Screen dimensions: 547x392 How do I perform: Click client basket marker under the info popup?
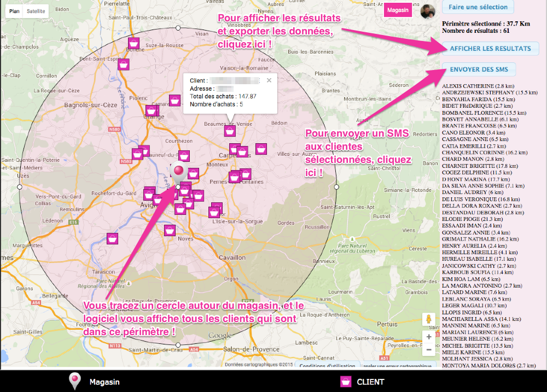click(230, 131)
